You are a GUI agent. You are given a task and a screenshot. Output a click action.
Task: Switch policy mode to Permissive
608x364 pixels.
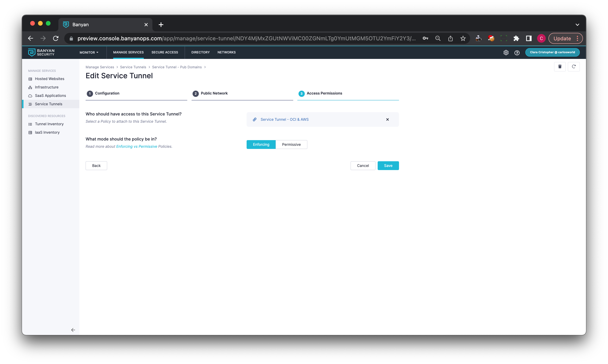pyautogui.click(x=291, y=144)
